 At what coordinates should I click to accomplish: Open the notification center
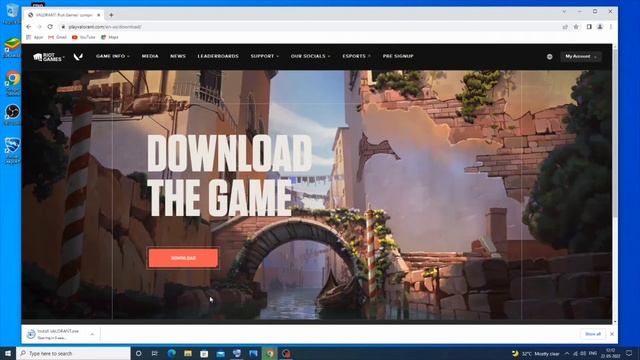pos(629,353)
